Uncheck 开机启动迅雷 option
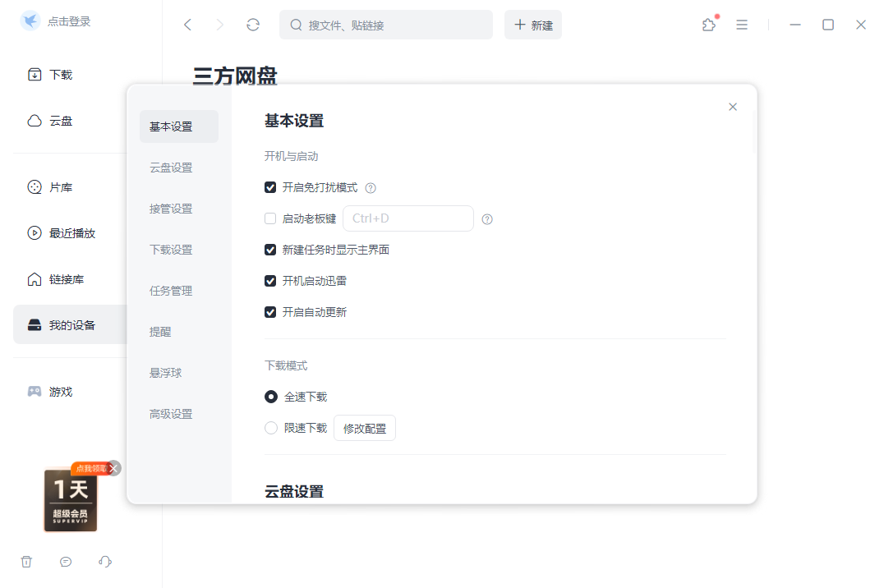 [x=270, y=280]
